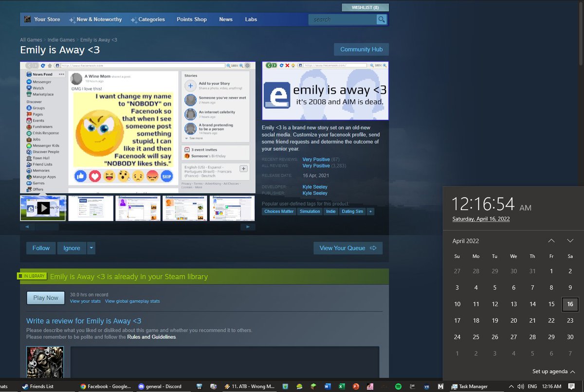Click View Your Queue
Image resolution: width=584 pixels, height=392 pixels.
coord(348,248)
